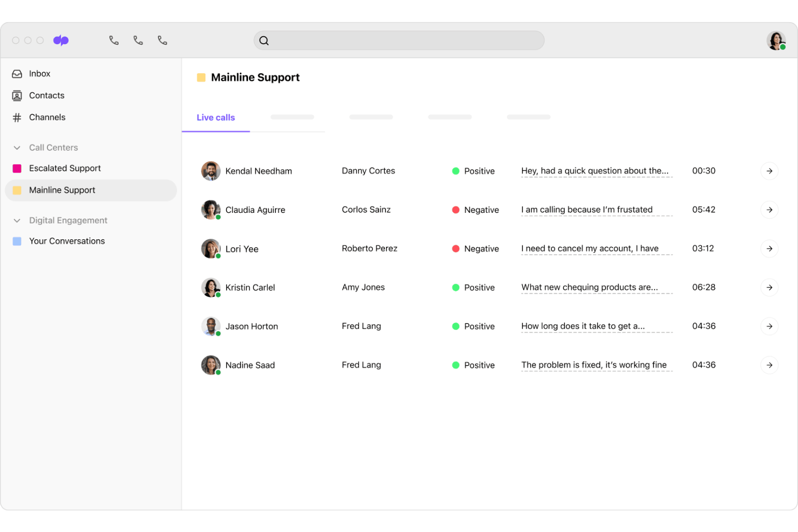The image size is (798, 532).
Task: Open Jason Horton call arrow button
Action: [769, 326]
